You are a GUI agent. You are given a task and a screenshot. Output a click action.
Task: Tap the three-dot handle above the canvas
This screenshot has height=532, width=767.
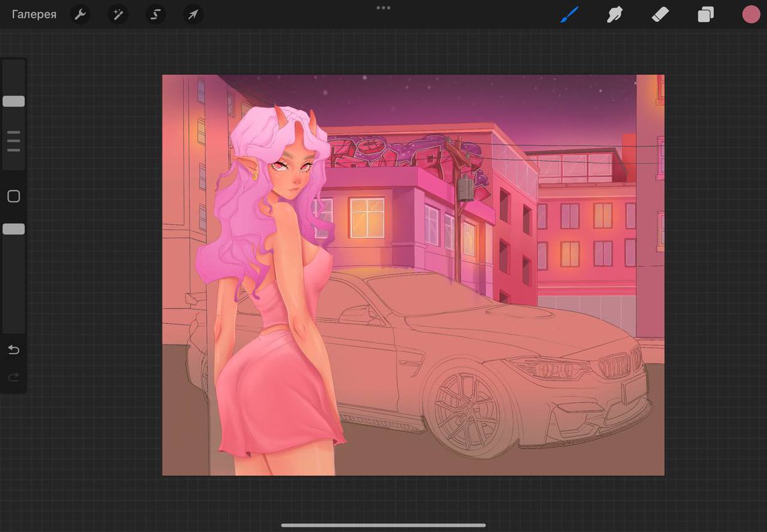[383, 8]
